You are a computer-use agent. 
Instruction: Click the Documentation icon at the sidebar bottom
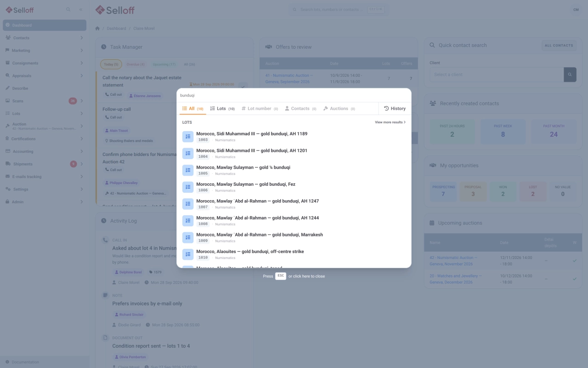pos(7,362)
